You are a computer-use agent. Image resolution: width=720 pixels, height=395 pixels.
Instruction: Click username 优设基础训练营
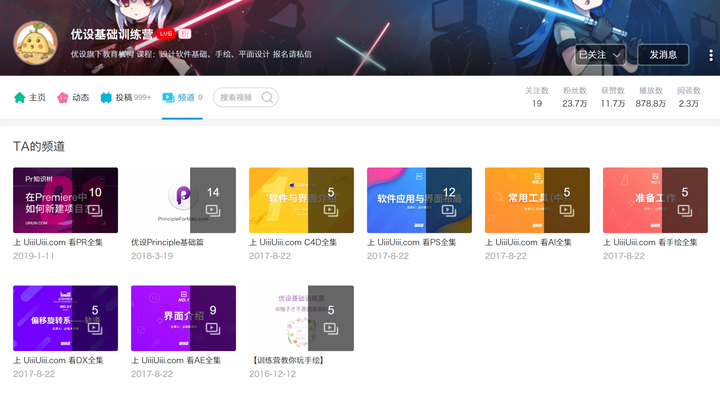click(x=112, y=34)
